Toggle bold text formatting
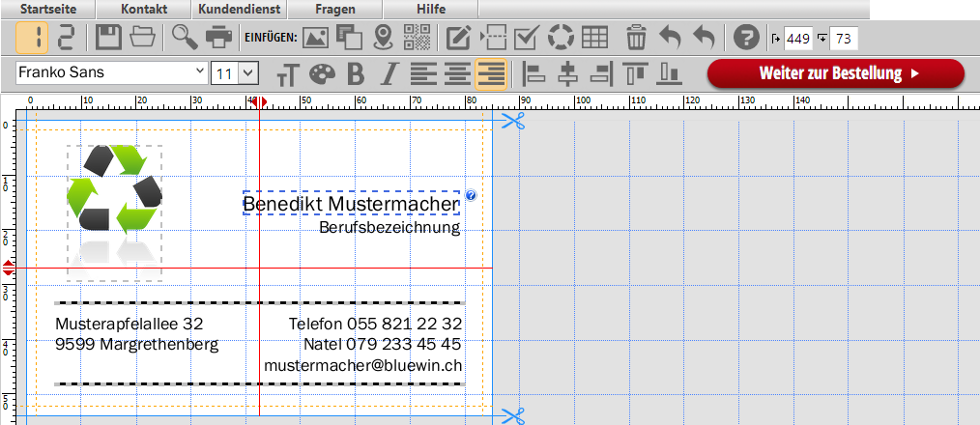The height and width of the screenshot is (425, 980). coord(356,73)
